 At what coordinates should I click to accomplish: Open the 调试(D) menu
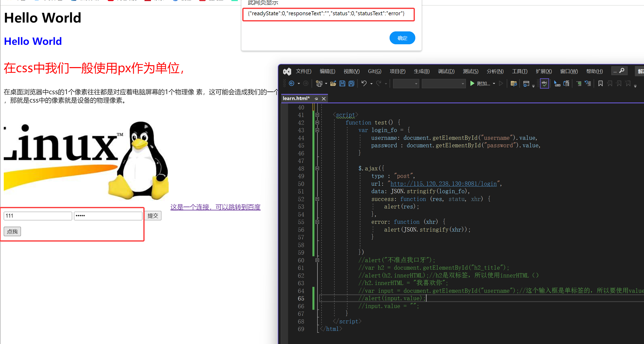[x=446, y=71]
